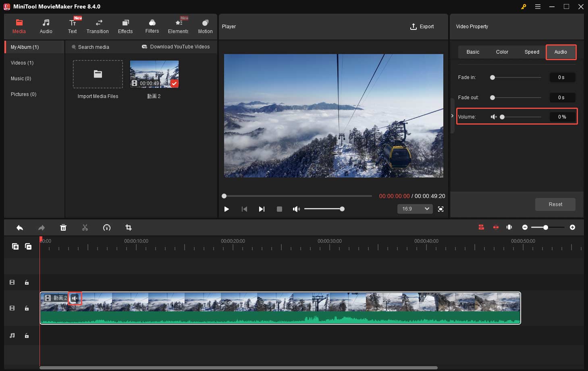The width and height of the screenshot is (588, 371).
Task: Open the speed control on the timeline toolbar
Action: [x=107, y=227]
